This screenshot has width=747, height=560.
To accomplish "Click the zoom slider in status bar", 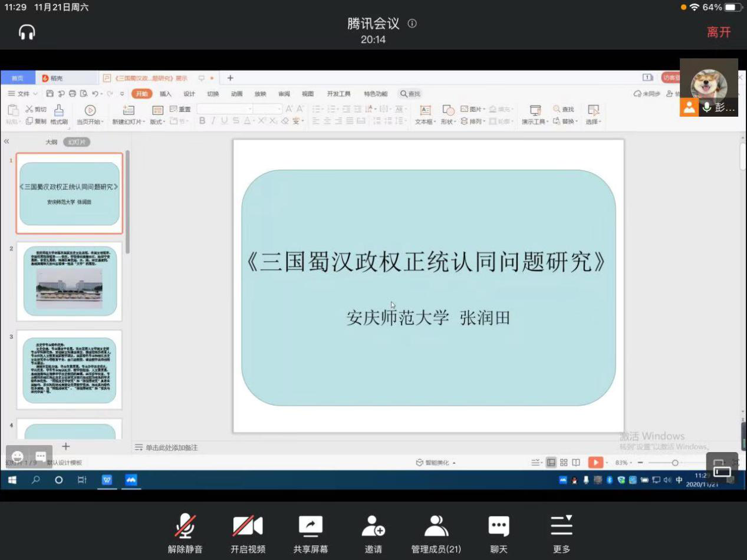I will tap(675, 463).
